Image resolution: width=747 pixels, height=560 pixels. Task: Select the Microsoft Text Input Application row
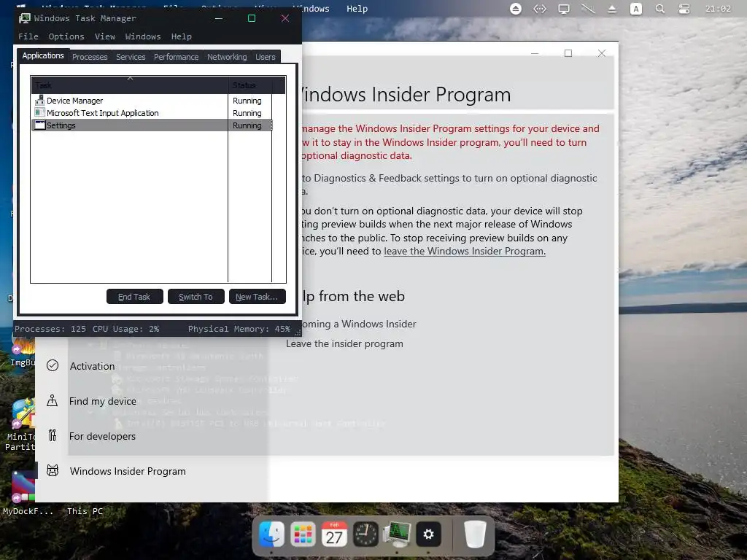pos(152,113)
